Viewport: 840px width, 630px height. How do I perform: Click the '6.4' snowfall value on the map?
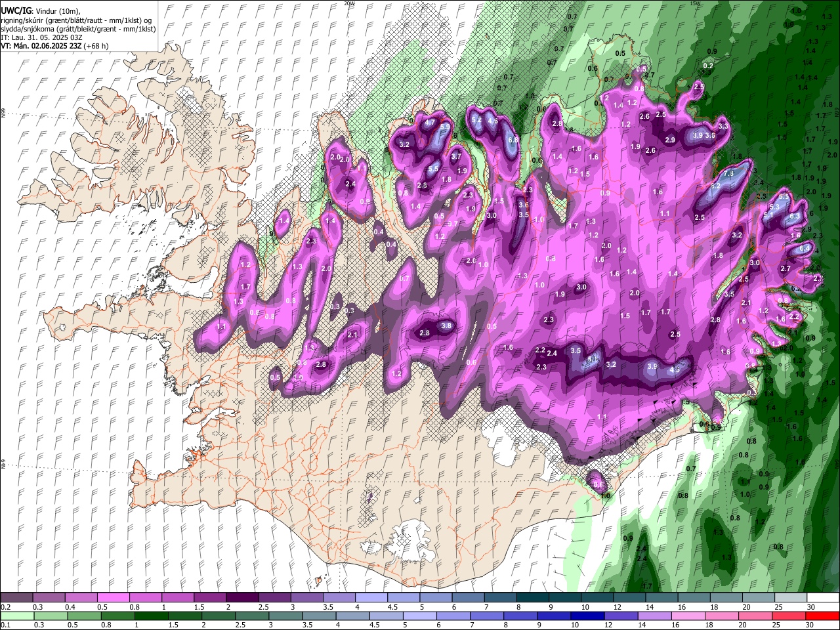[805, 249]
